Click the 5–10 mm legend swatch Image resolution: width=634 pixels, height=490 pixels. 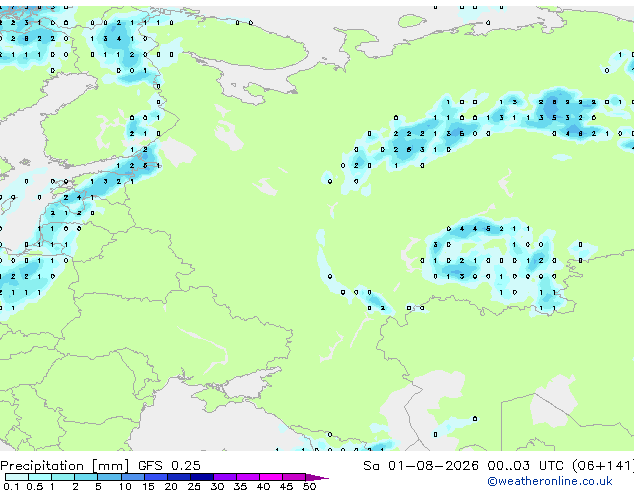click(109, 477)
